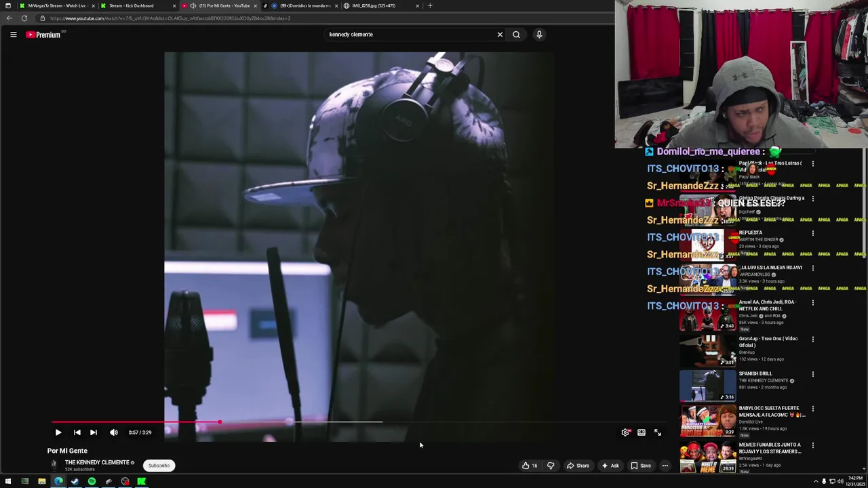Close the Stream - Kick Dashboard tab
This screenshot has width=868, height=488.
174,5
